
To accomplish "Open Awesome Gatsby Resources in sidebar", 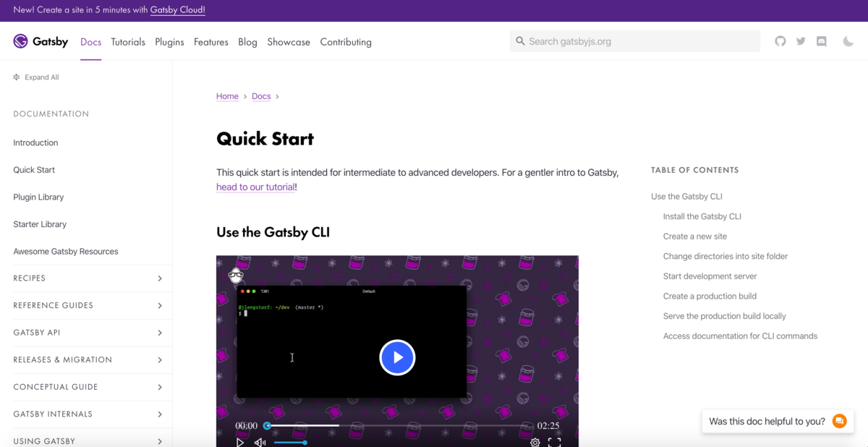I will tap(66, 252).
